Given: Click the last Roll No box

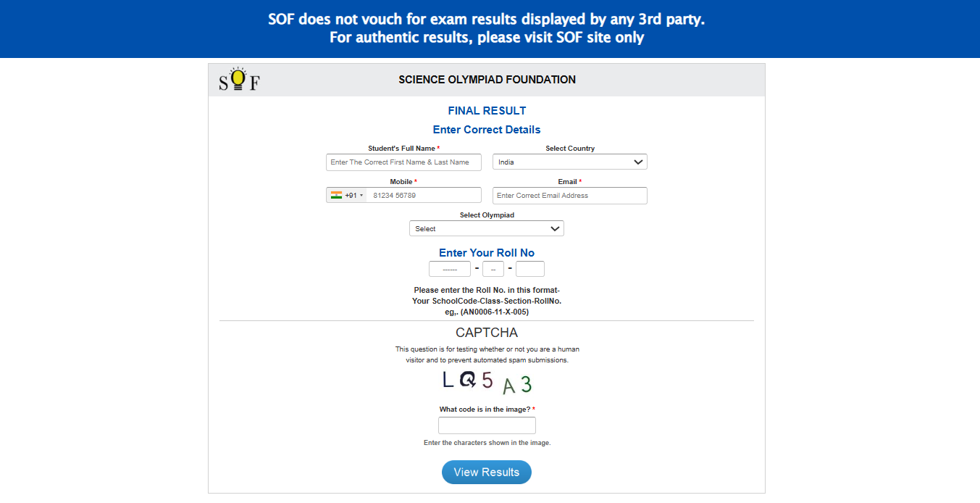Looking at the screenshot, I should [529, 269].
